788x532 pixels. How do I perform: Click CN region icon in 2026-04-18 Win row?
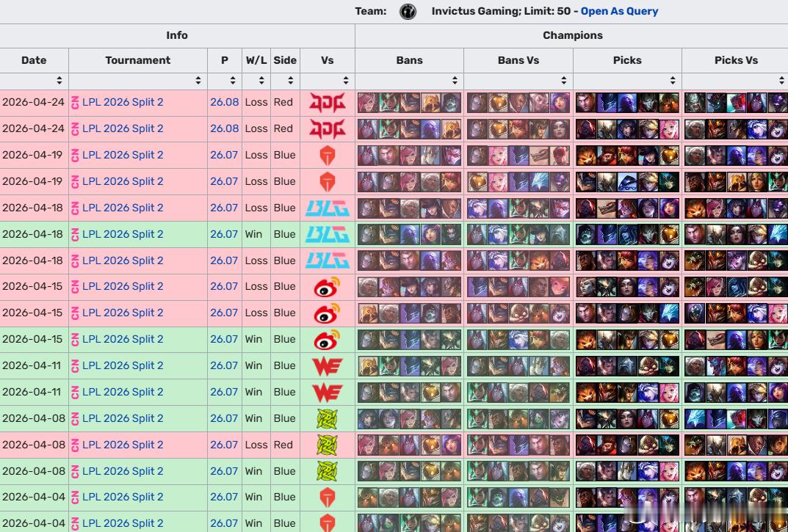pos(76,235)
